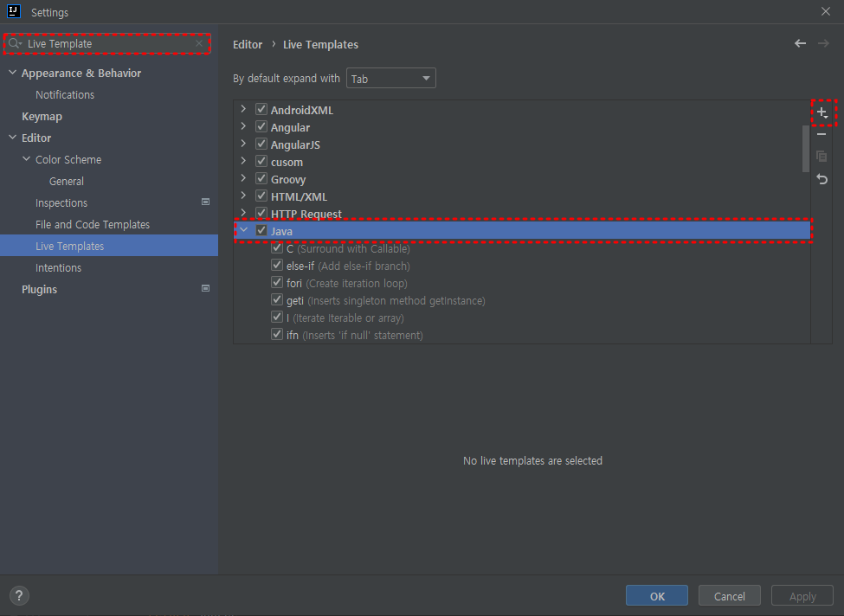Expand the Groovy group chevron
The width and height of the screenshot is (844, 616).
(243, 178)
